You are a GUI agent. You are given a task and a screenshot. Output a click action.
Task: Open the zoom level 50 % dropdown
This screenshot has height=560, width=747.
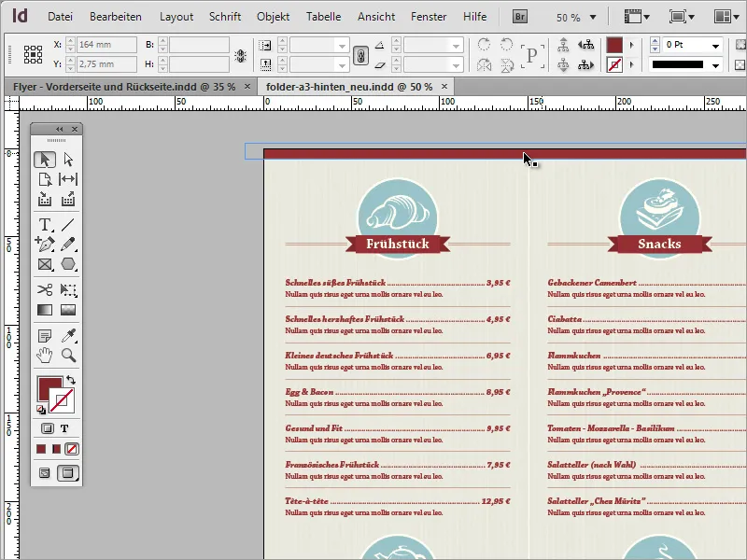pyautogui.click(x=593, y=18)
